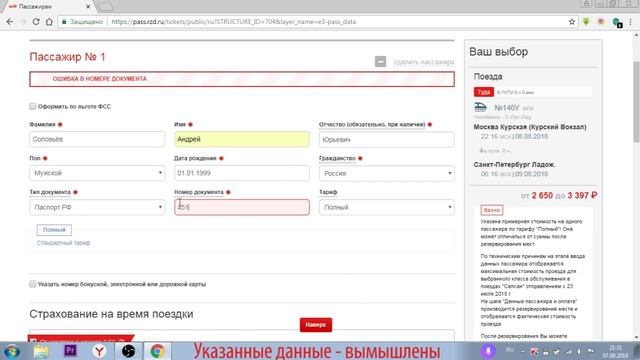Screen dimensions: 640x360
Task: Click the secure padlock in the address bar
Action: pos(64,22)
